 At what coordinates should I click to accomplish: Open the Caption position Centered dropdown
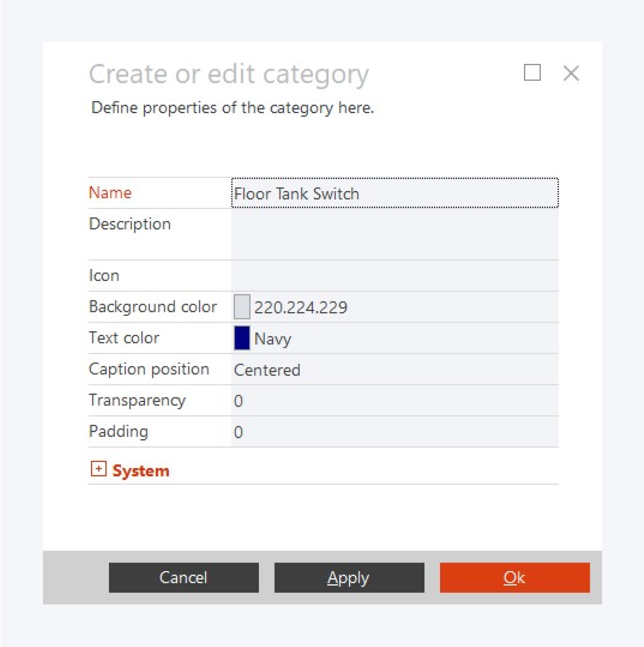[394, 370]
